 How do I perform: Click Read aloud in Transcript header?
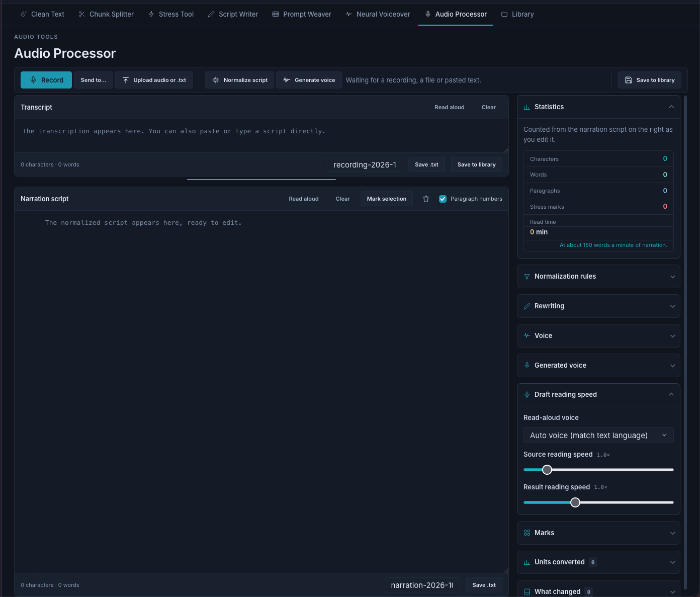pyautogui.click(x=450, y=107)
